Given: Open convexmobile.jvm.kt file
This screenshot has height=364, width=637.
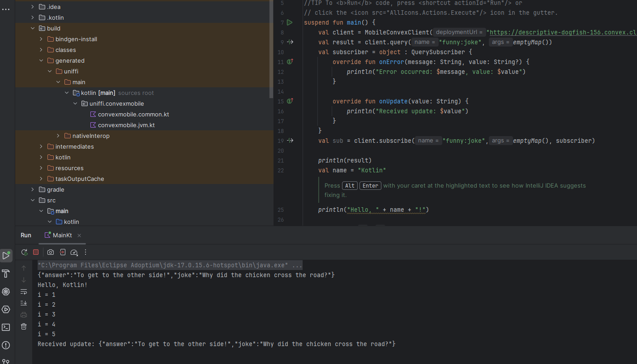Looking at the screenshot, I should coord(126,125).
